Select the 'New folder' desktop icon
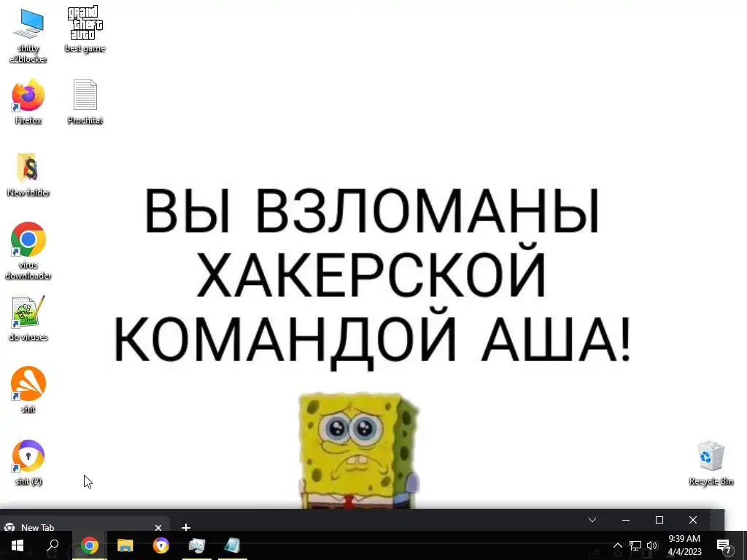The width and height of the screenshot is (747, 560). 28,174
